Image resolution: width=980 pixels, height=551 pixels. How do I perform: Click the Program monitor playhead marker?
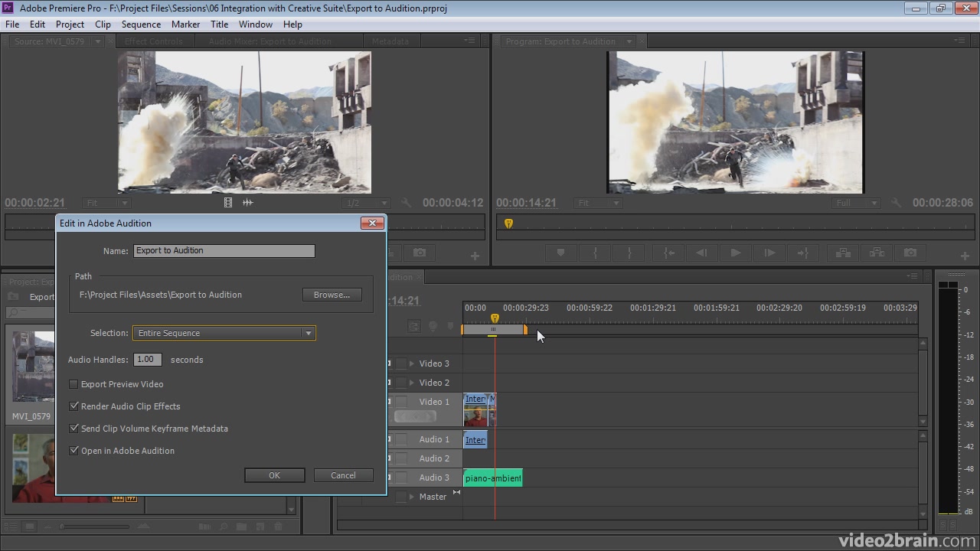pyautogui.click(x=508, y=223)
